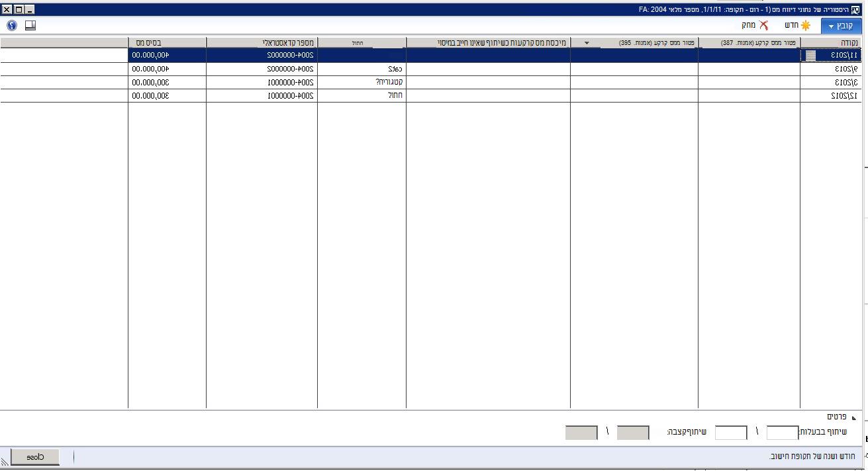
Task: Minimize the form window
Action: 30,10
